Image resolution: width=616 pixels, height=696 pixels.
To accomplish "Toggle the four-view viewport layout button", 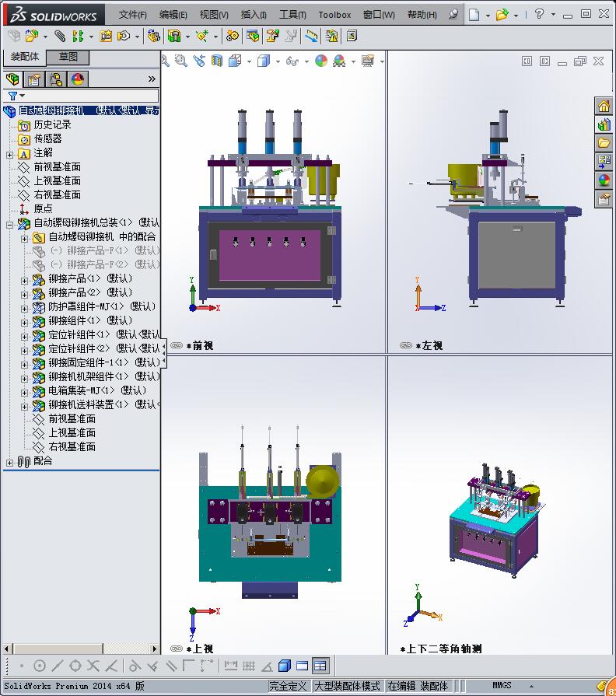I will [320, 666].
